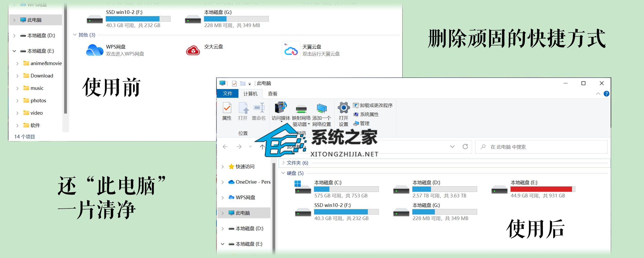Select 此电脑 in back window sidebar
The height and width of the screenshot is (258, 644).
(x=36, y=20)
